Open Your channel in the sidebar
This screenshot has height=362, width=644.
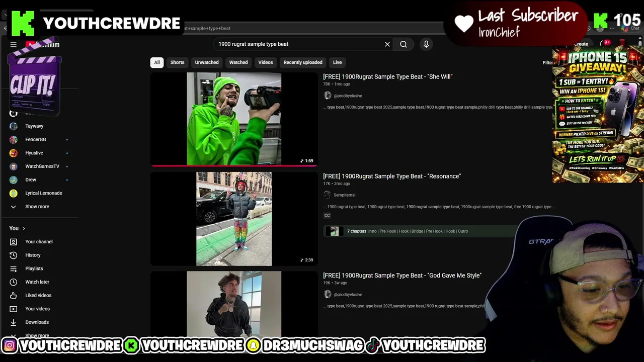(39, 242)
